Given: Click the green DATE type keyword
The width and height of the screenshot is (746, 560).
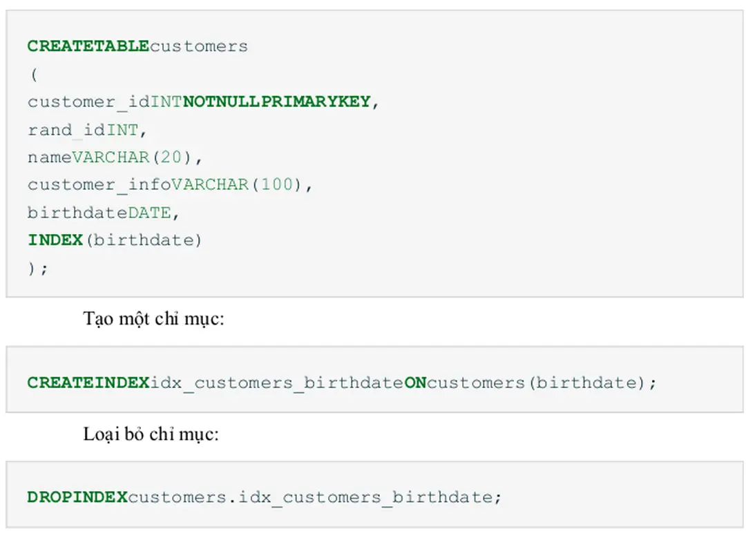Looking at the screenshot, I should pyautogui.click(x=149, y=213).
